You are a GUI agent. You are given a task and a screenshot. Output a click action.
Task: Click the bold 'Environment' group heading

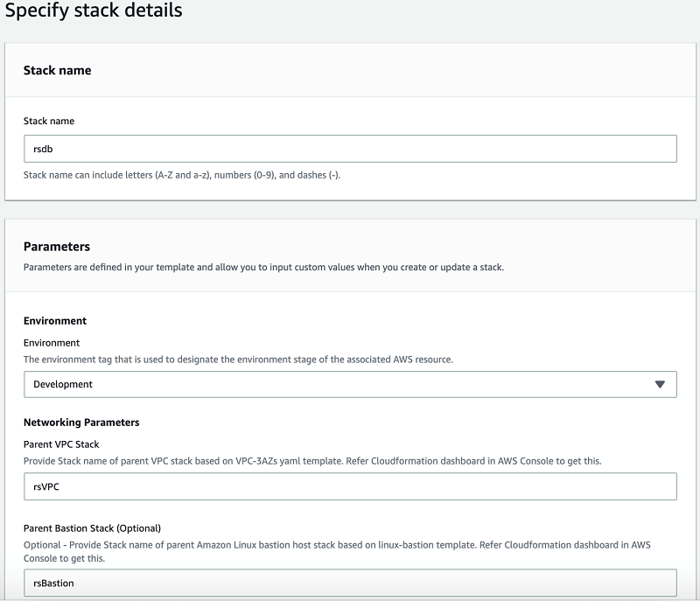click(x=55, y=321)
